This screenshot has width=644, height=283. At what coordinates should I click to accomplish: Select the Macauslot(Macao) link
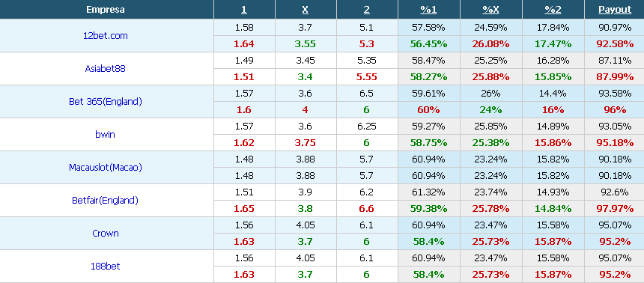[105, 167]
